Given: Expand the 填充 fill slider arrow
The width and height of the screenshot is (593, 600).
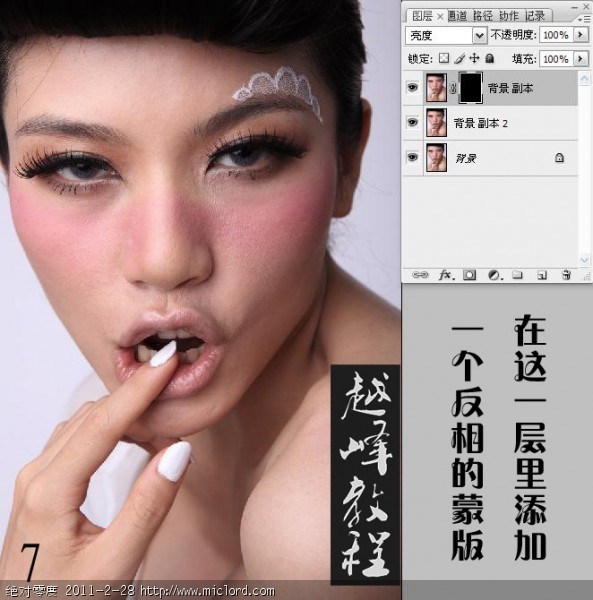Looking at the screenshot, I should (581, 59).
